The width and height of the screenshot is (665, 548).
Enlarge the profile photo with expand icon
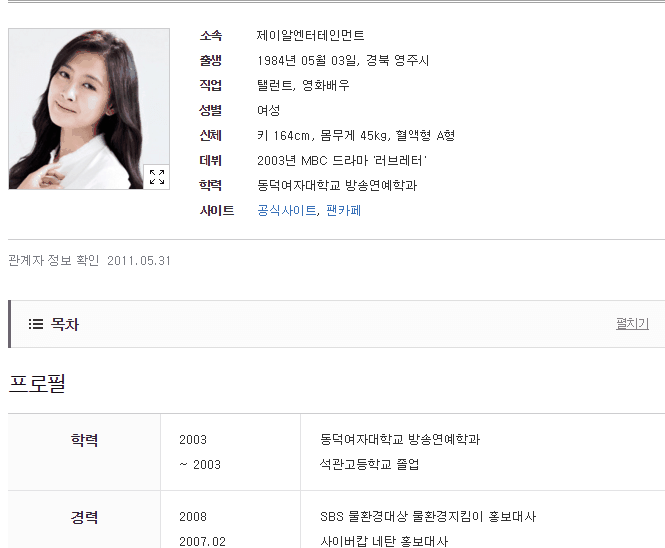pos(156,176)
